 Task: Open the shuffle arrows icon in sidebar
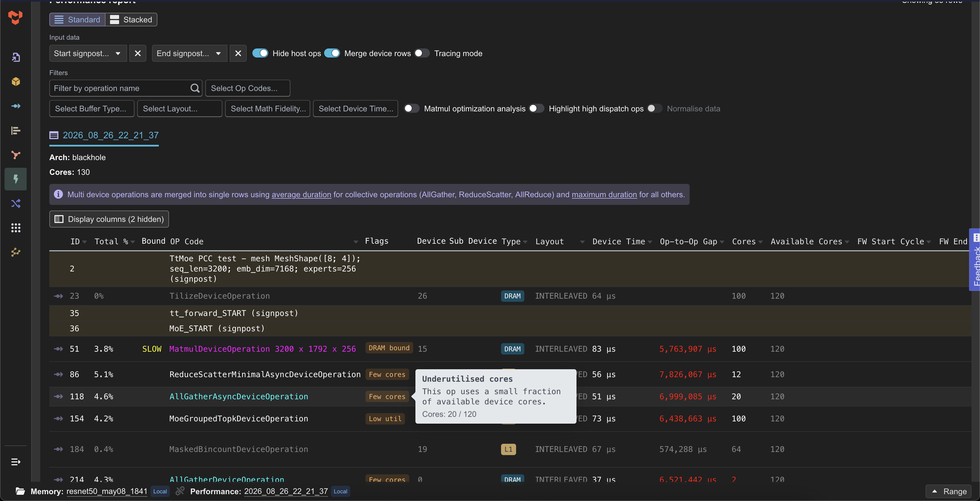click(16, 203)
